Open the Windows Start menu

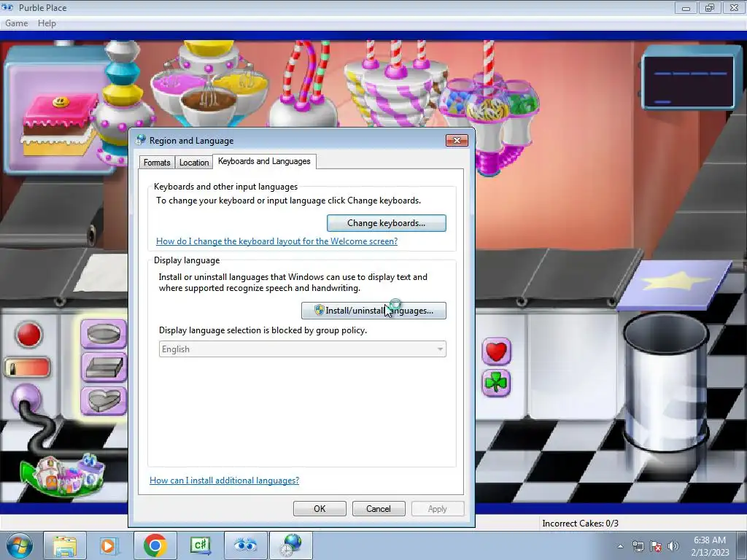(x=19, y=545)
